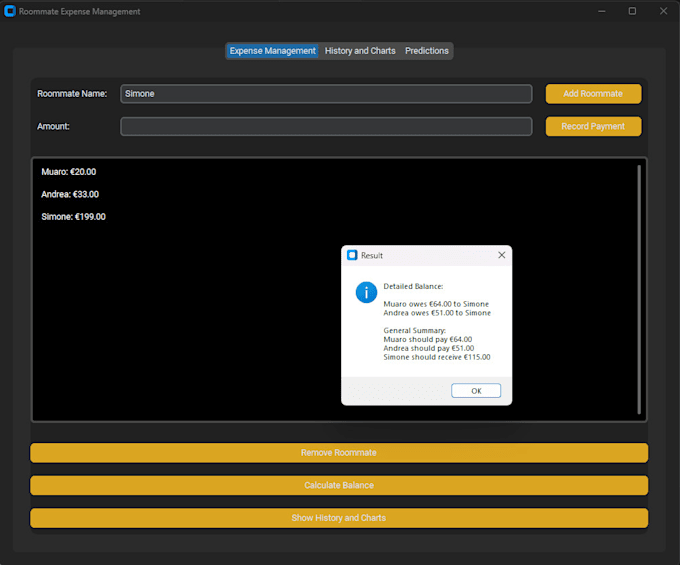Click Show History and Charts button
This screenshot has height=565, width=680.
click(x=339, y=518)
